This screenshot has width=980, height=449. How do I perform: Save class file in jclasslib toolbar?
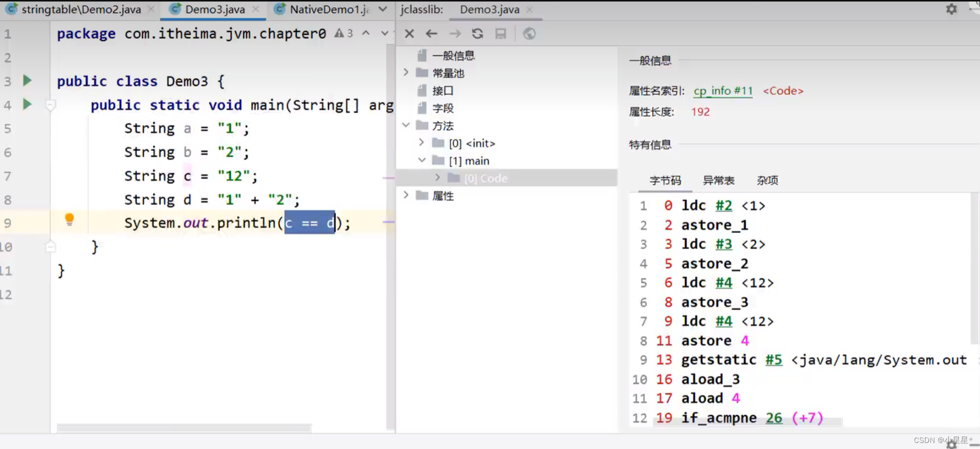(x=500, y=34)
